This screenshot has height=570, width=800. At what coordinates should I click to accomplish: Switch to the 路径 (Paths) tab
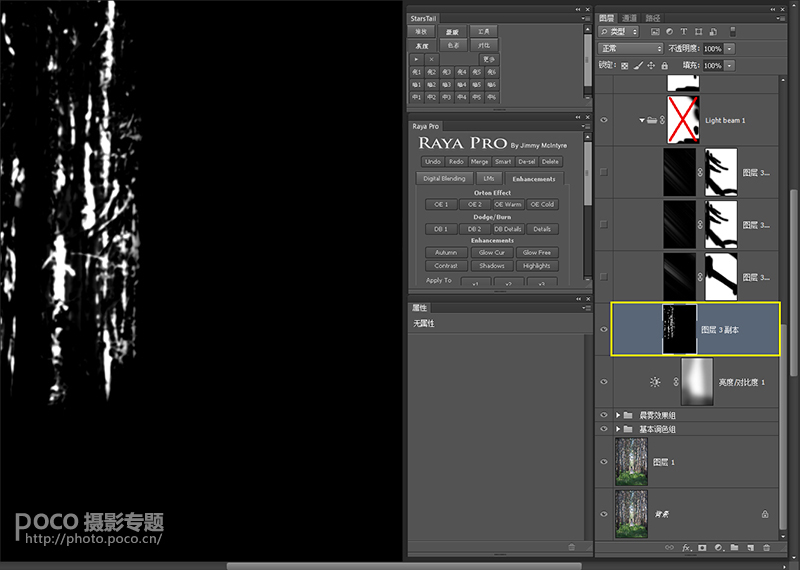pos(653,18)
